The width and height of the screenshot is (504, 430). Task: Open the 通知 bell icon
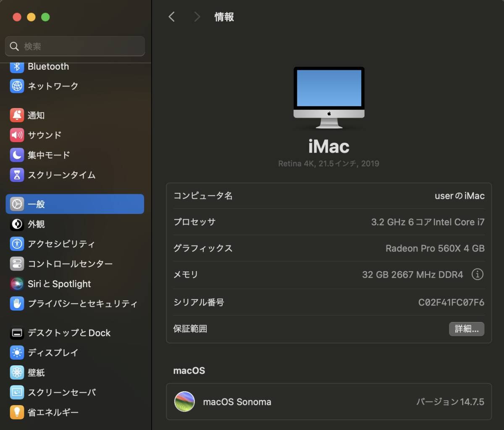(17, 115)
